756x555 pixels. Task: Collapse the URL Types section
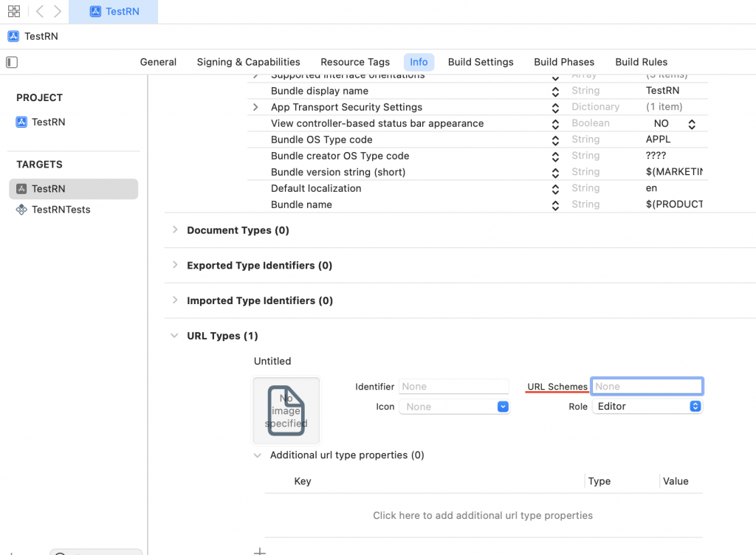tap(174, 336)
